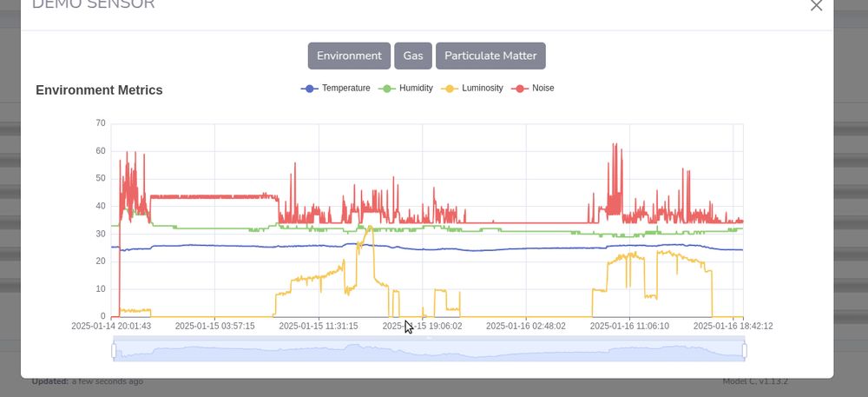
Task: Show the Particulate Matter charts
Action: tap(490, 56)
